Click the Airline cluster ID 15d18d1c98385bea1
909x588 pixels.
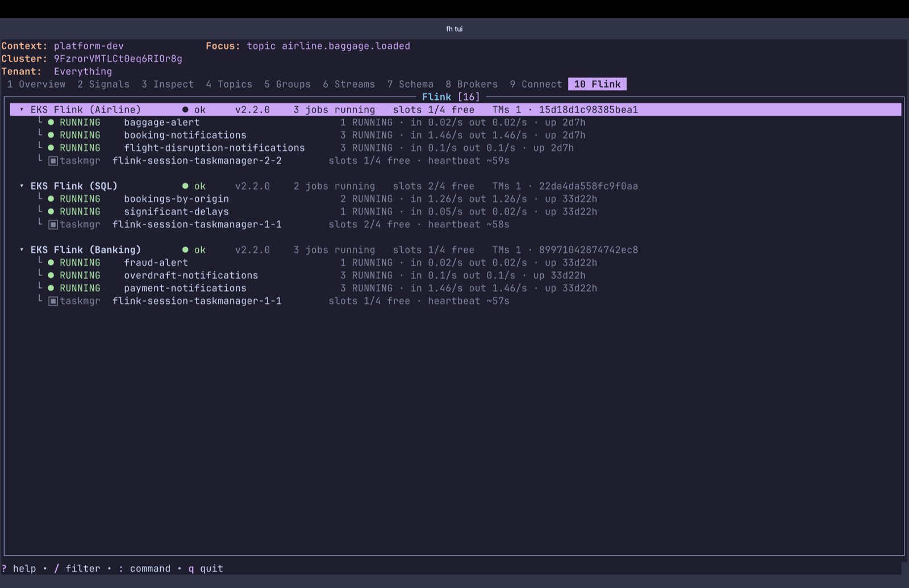589,110
